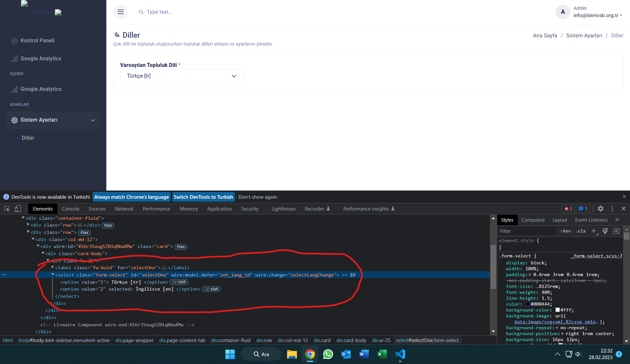This screenshot has width=630, height=364.
Task: Toggle .cls element classes panel
Action: click(580, 231)
